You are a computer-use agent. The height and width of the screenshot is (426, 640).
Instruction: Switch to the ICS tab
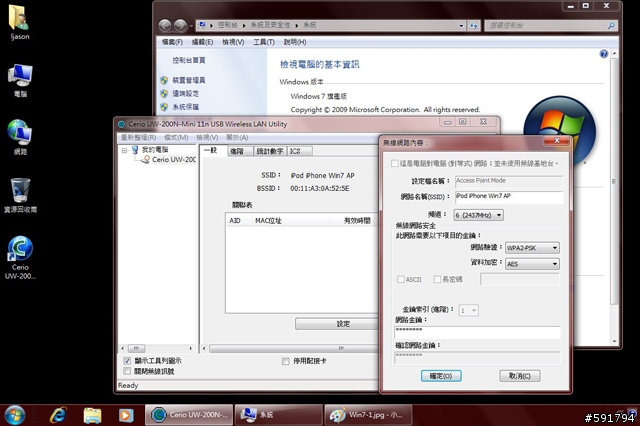pos(299,151)
